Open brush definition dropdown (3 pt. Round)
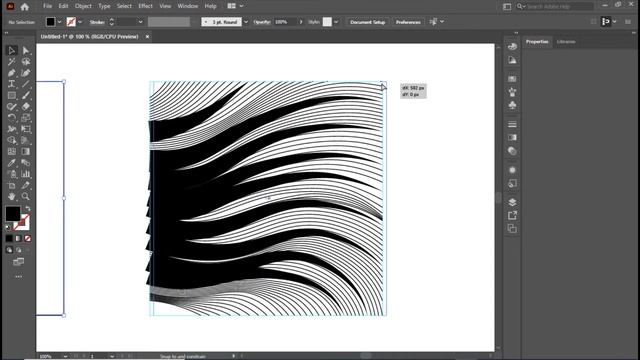Image resolution: width=640 pixels, height=360 pixels. tap(246, 22)
